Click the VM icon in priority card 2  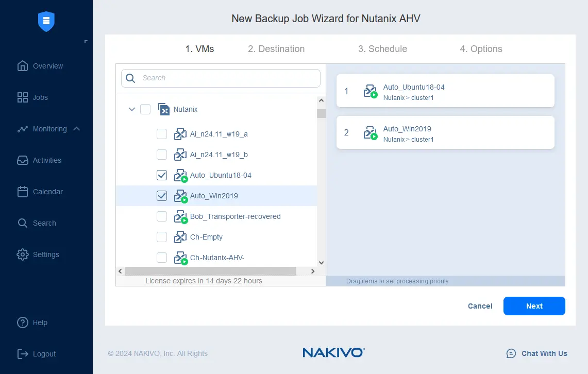point(371,133)
